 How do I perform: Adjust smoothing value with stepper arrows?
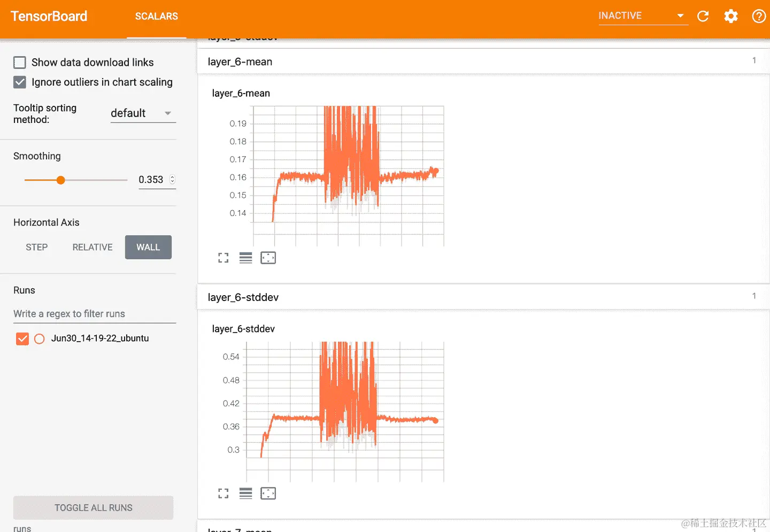point(172,180)
